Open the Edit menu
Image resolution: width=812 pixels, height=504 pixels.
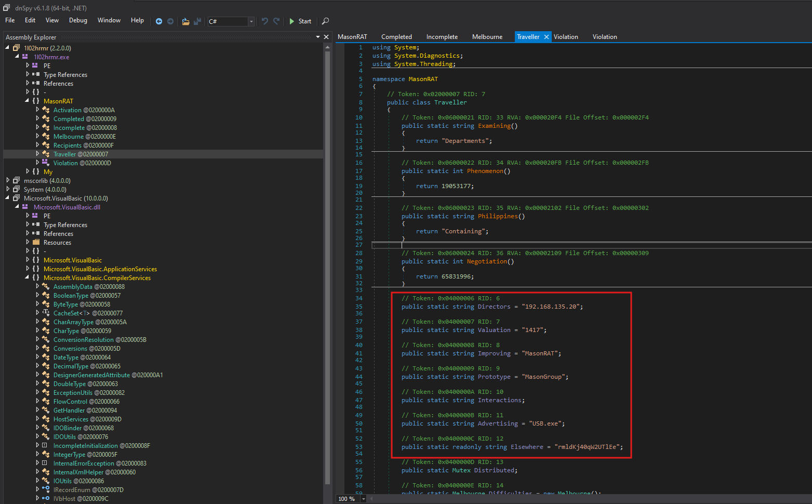pos(30,20)
